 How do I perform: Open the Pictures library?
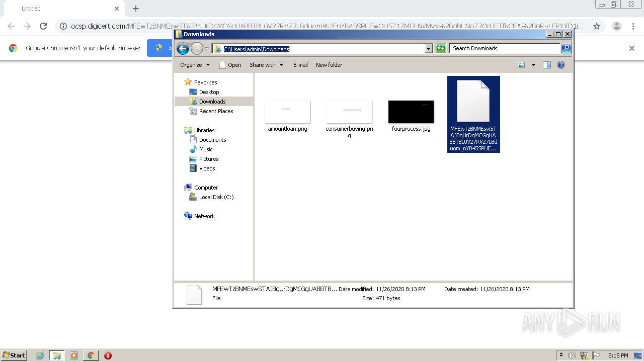point(204,159)
